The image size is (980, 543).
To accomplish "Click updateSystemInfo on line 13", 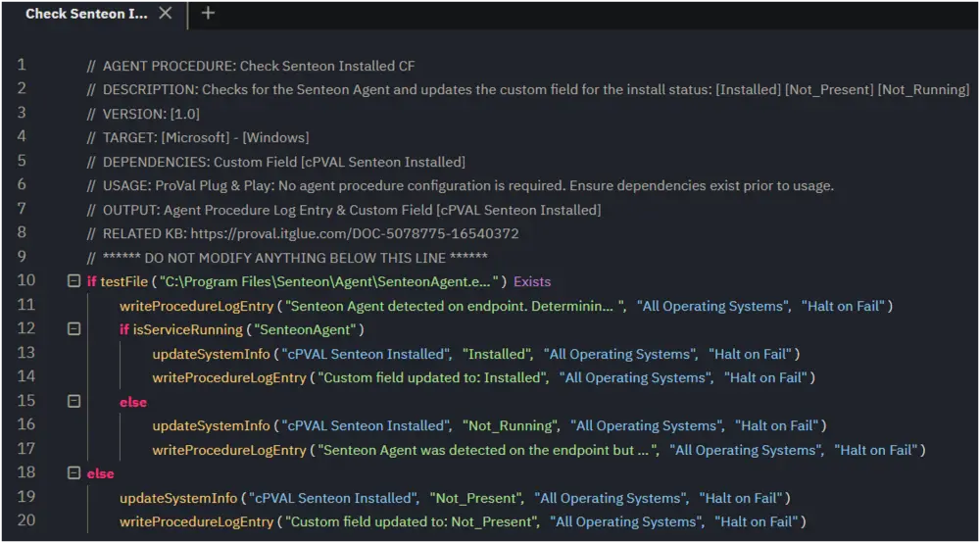I will click(x=212, y=354).
